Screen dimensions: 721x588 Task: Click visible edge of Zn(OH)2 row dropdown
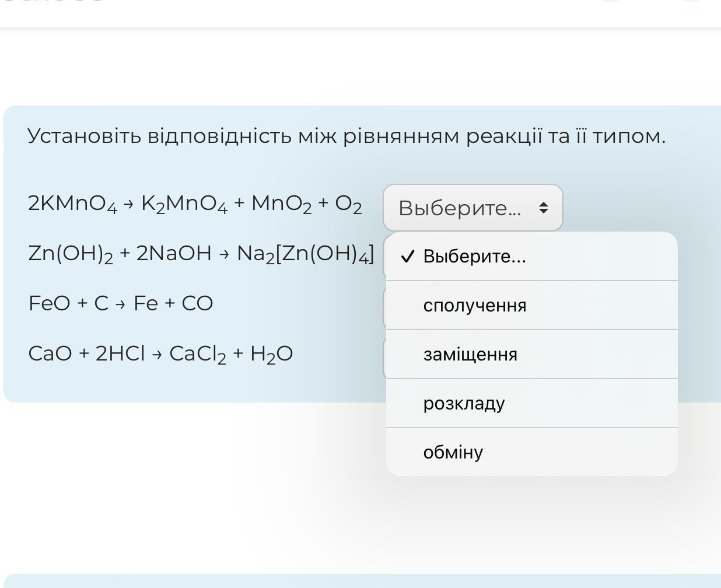point(384,257)
